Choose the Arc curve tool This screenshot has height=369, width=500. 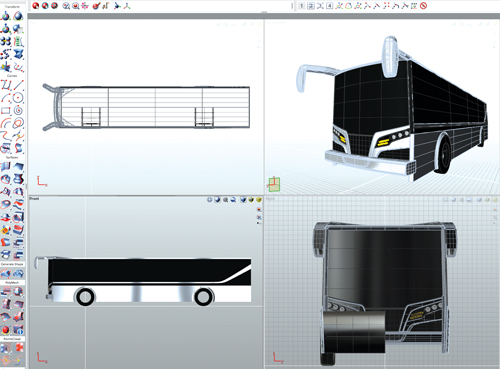click(x=6, y=98)
